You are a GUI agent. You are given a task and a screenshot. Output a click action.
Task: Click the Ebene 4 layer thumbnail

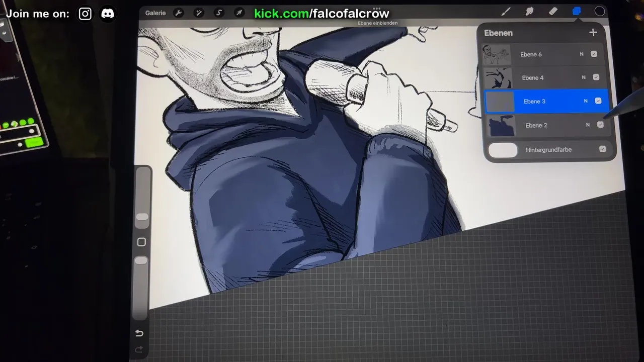click(x=498, y=78)
